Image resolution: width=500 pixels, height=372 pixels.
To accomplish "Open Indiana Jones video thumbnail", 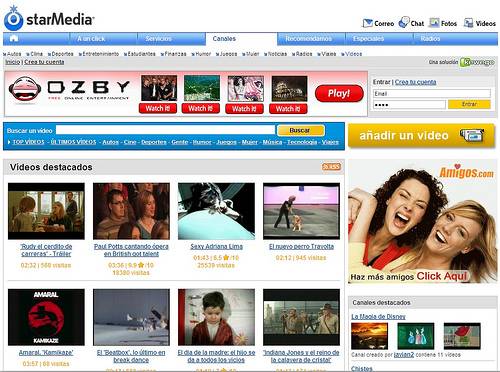I will click(x=301, y=317).
